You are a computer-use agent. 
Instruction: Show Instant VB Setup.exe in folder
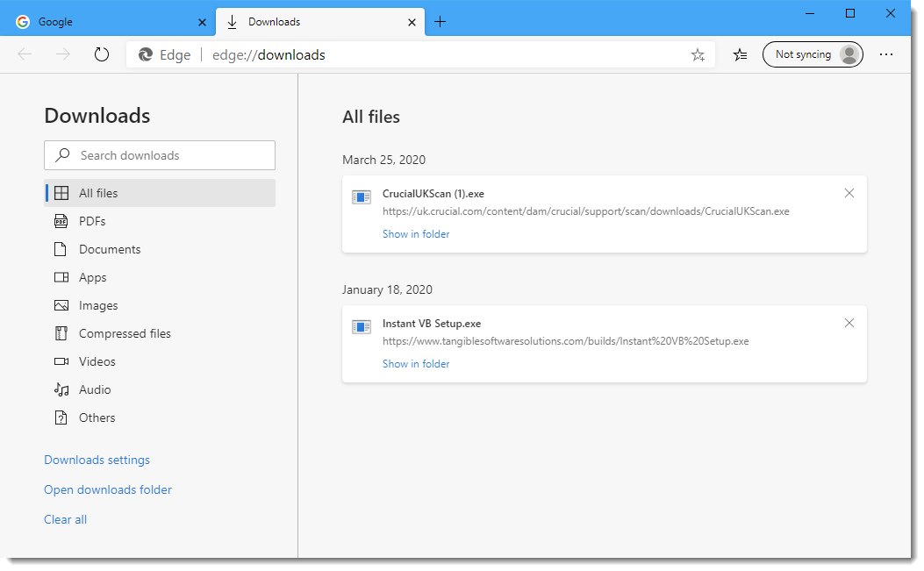coord(416,364)
